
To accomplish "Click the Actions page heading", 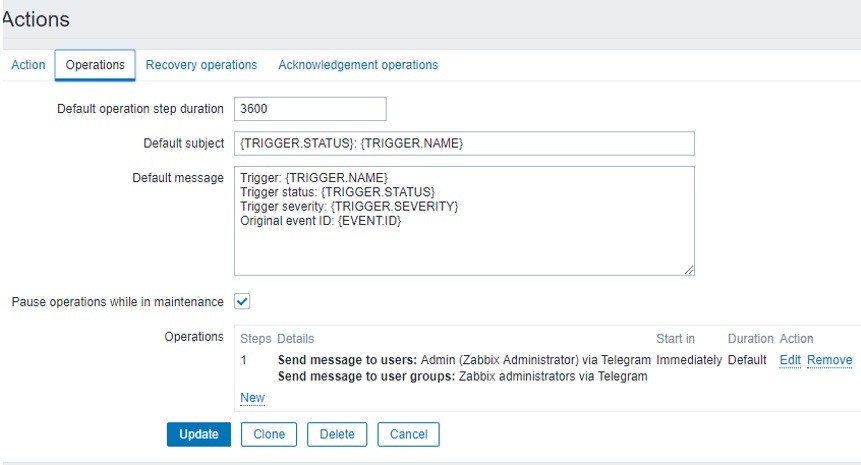I will tap(36, 19).
